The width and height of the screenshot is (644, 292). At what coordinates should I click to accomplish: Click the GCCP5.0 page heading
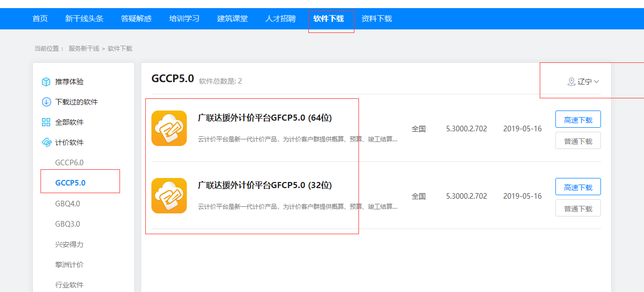click(x=173, y=79)
